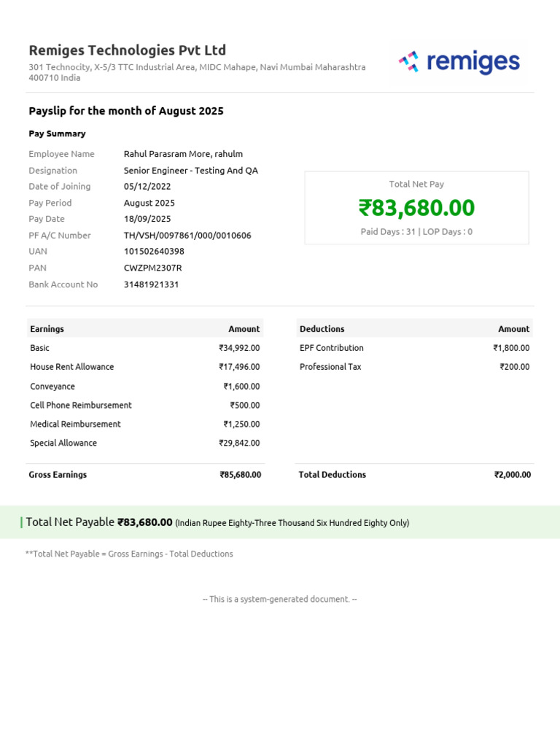Viewport: 560px width, 747px height.
Task: Click the Earnings column header
Action: [x=47, y=329]
